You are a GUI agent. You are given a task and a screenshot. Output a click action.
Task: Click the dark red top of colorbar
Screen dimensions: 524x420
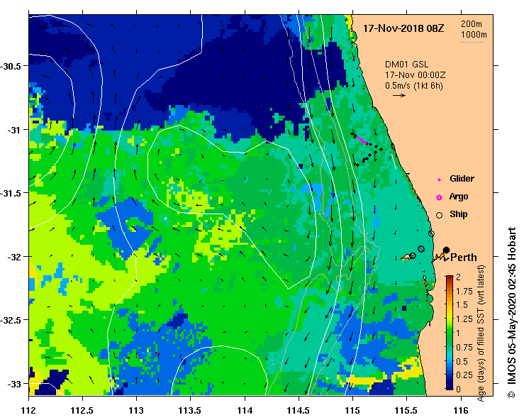coord(449,278)
